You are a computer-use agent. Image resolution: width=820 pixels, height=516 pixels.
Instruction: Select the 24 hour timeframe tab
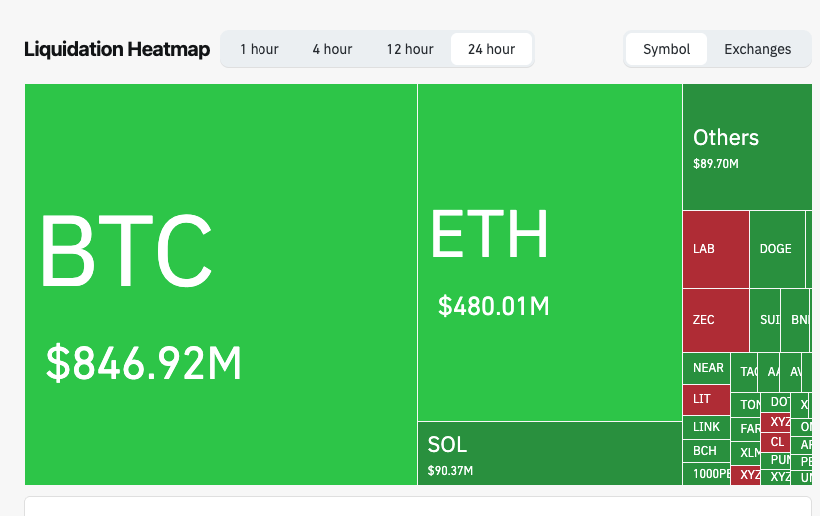(491, 49)
